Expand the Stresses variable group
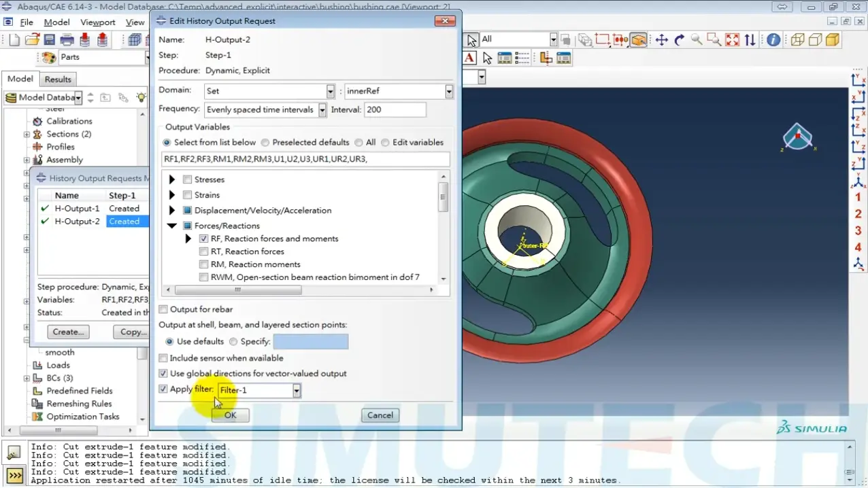Viewport: 868px width, 488px height. coord(172,180)
